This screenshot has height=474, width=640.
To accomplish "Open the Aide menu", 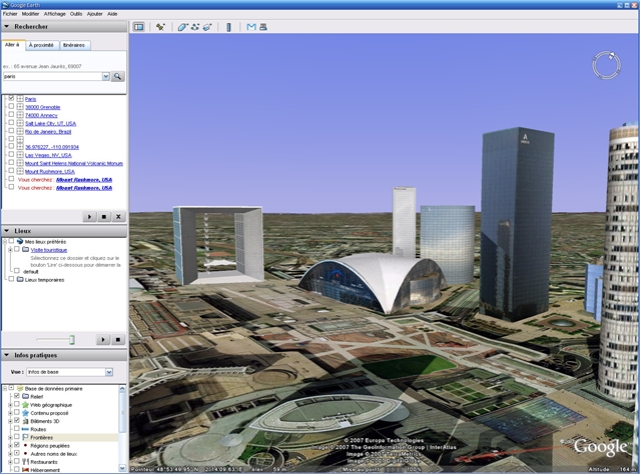I will (112, 14).
